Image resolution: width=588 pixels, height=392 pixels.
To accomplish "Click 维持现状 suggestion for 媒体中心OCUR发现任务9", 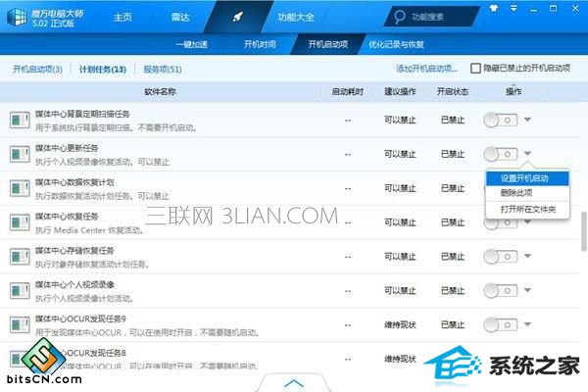I will (x=400, y=324).
